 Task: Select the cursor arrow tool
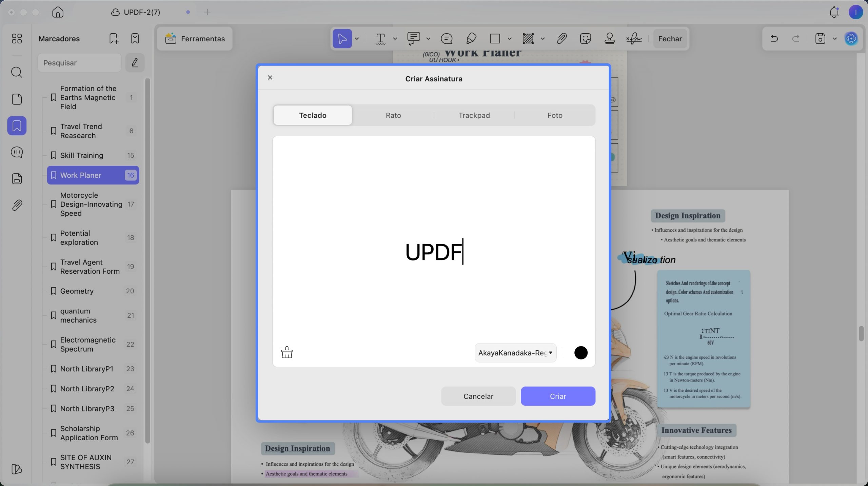pos(342,39)
